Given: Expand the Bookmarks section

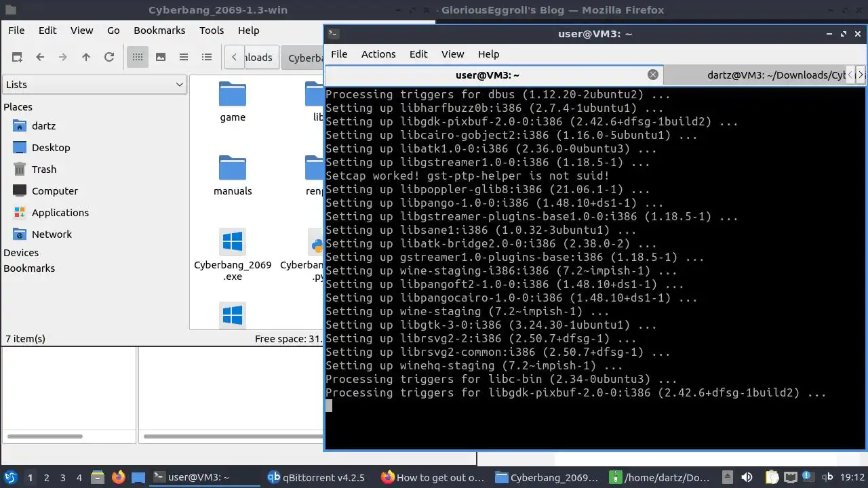Looking at the screenshot, I should [x=29, y=268].
